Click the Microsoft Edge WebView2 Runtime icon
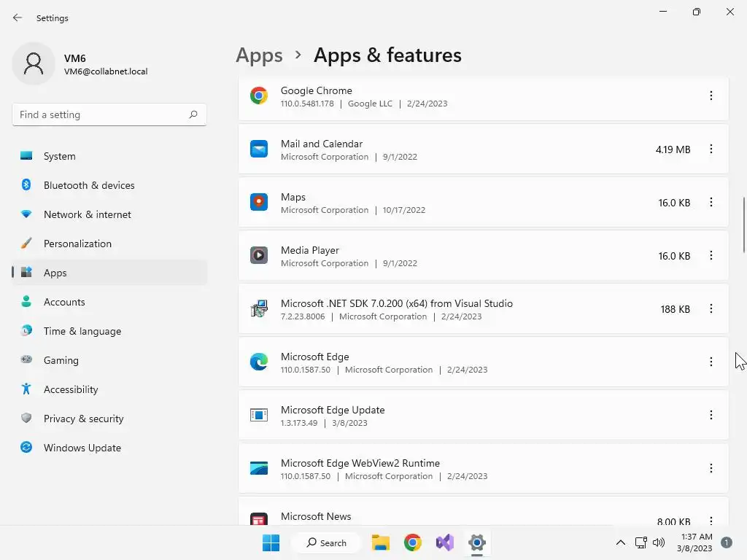The height and width of the screenshot is (560, 747). click(259, 468)
